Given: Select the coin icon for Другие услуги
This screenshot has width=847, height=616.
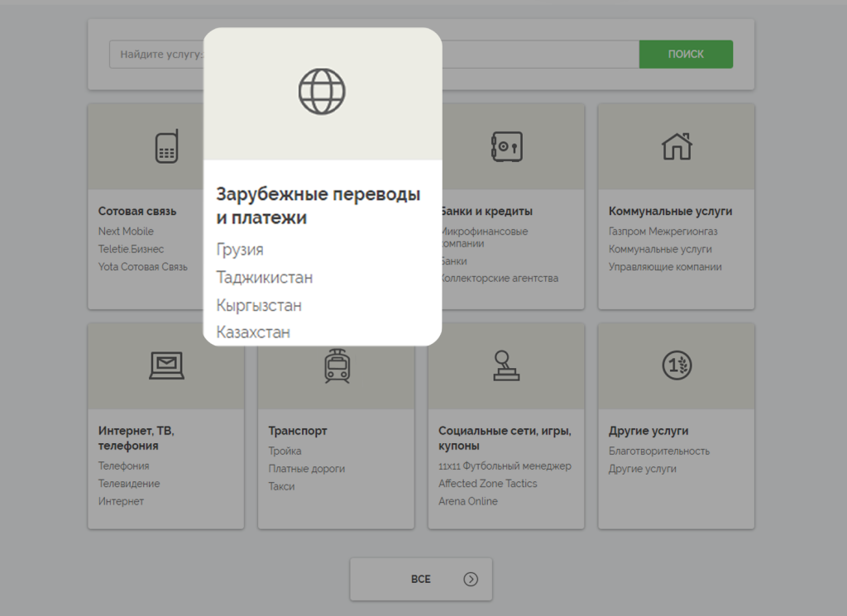Looking at the screenshot, I should coord(677,365).
